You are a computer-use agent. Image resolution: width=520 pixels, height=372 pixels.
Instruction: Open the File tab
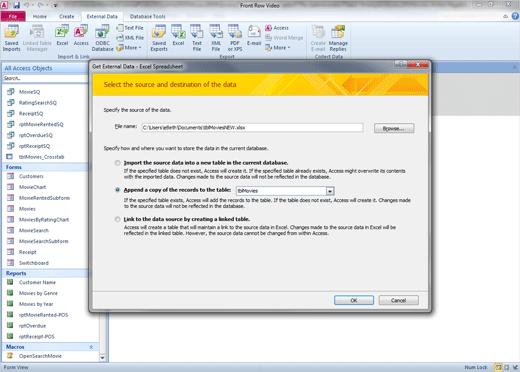coord(13,16)
